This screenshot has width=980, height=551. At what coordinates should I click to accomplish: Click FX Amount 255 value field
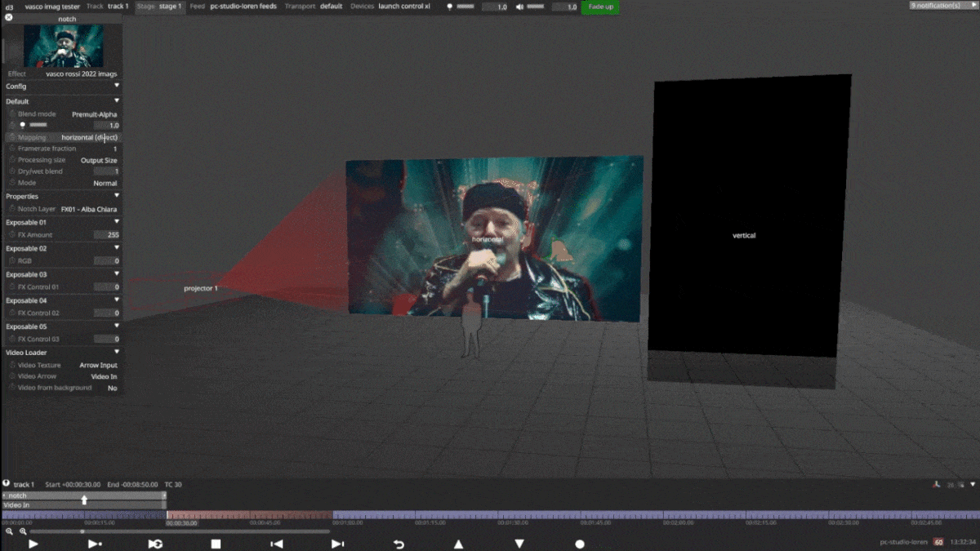pos(107,234)
